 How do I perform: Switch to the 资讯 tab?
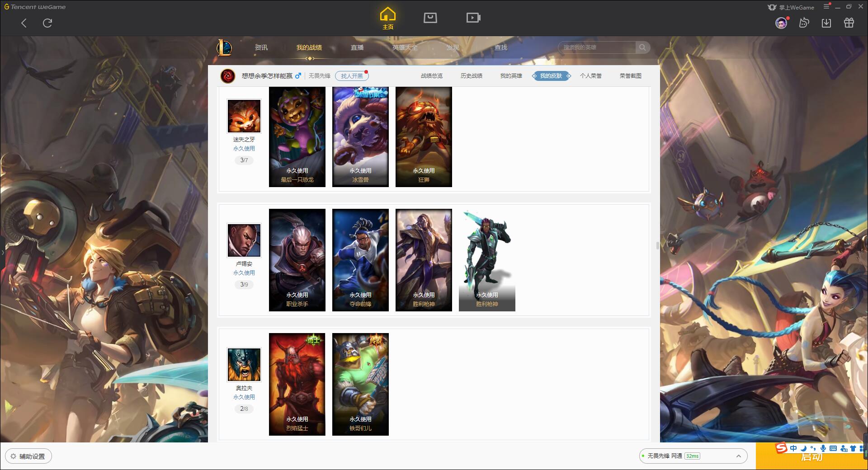(x=261, y=47)
